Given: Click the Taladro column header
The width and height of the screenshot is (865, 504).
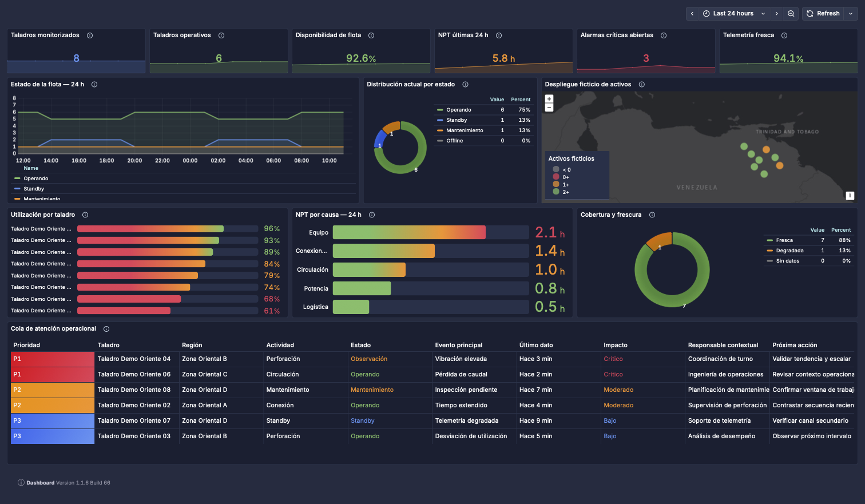Looking at the screenshot, I should (109, 345).
